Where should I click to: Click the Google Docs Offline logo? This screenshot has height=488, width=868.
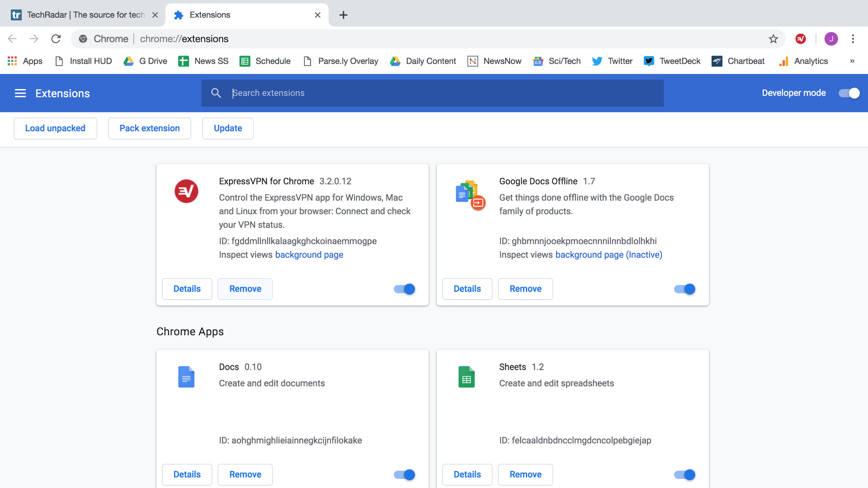coord(470,195)
